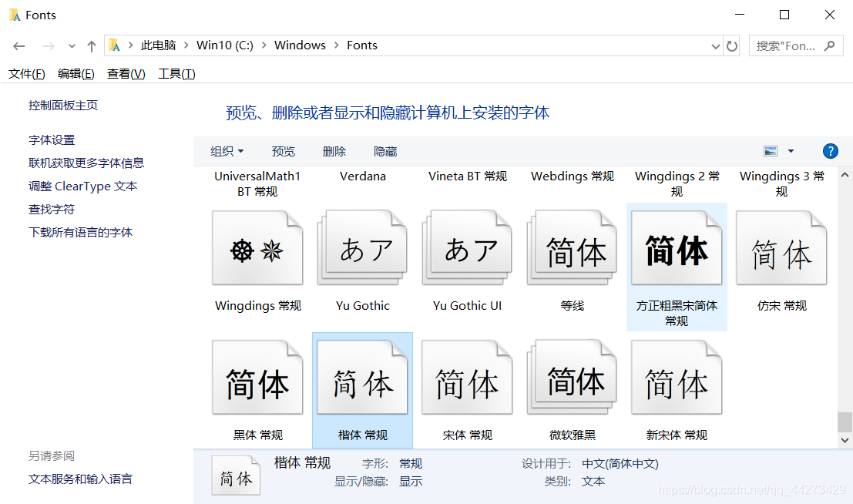Click the search magnifier icon
The width and height of the screenshot is (853, 504).
(829, 45)
